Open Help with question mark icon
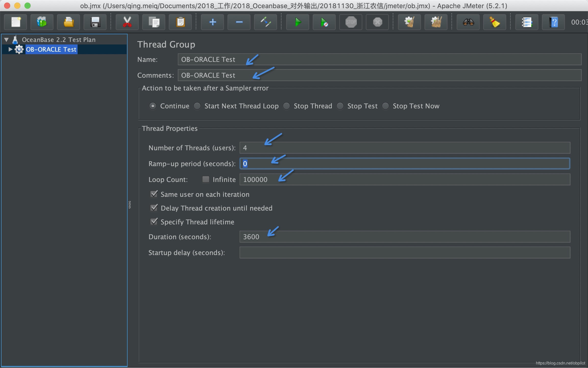 point(553,22)
